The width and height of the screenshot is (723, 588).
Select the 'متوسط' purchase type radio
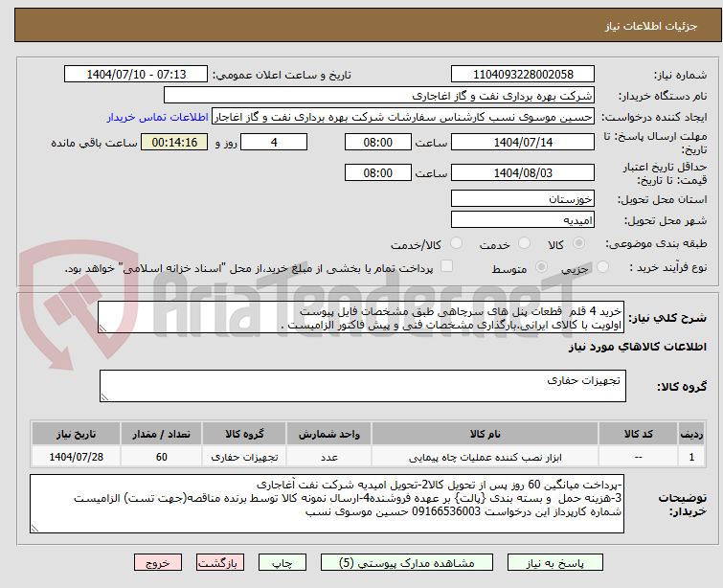541,266
